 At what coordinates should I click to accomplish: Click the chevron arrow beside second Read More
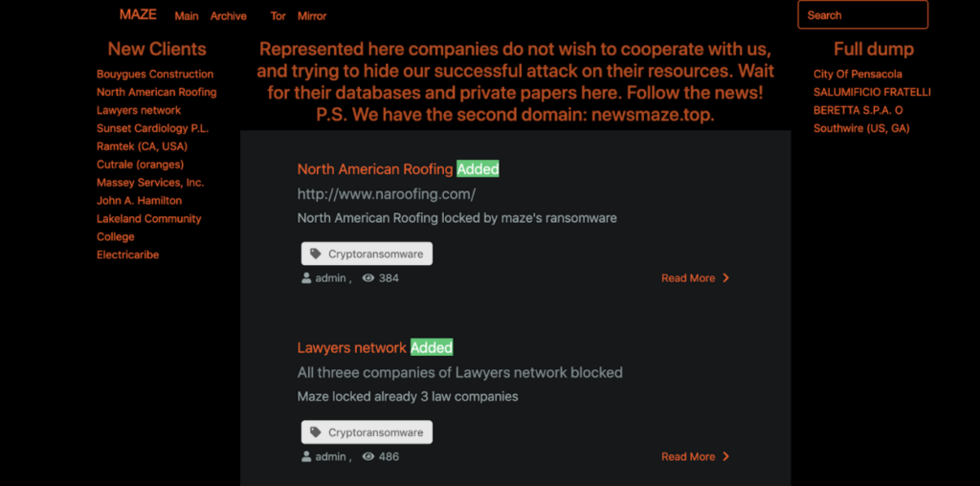[725, 456]
